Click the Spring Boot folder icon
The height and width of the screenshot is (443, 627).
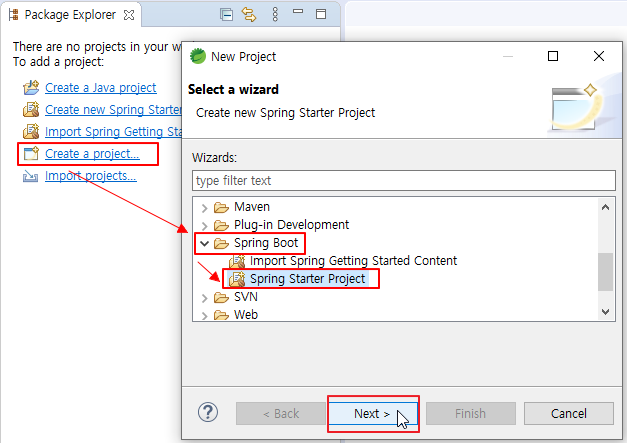click(x=221, y=243)
